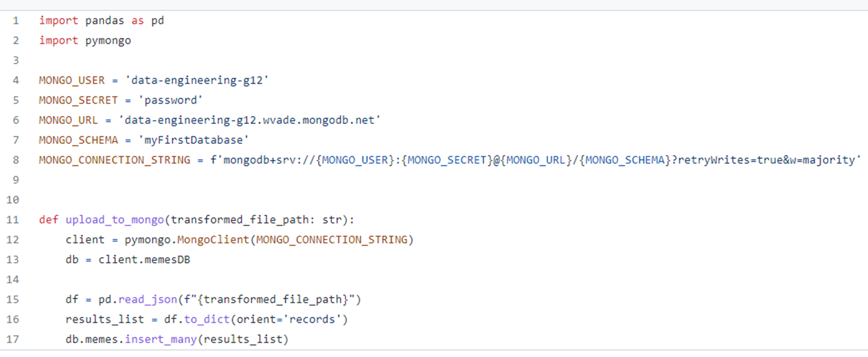Click the upload_to_mongo function name
Screen dimensions: 868x357
coord(115,220)
